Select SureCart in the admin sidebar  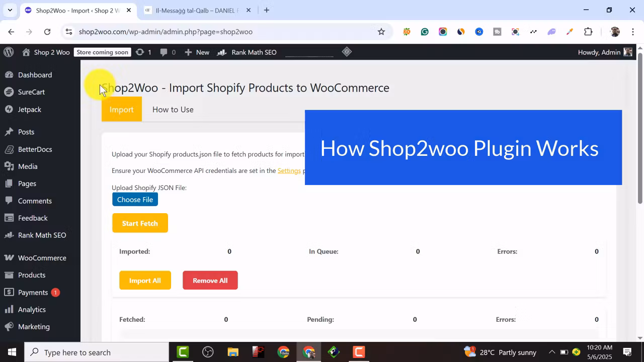pyautogui.click(x=31, y=92)
